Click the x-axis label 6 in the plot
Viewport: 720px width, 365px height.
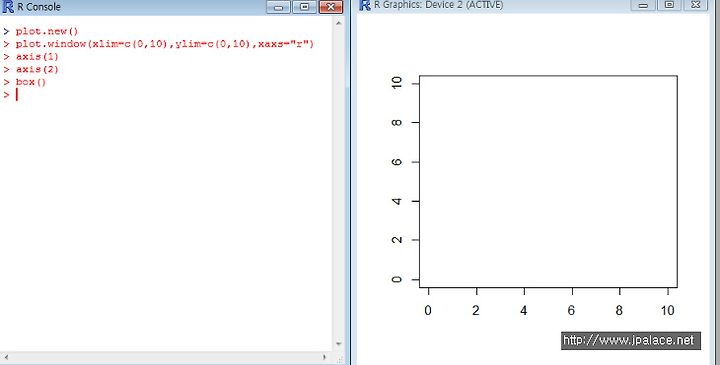pos(571,311)
